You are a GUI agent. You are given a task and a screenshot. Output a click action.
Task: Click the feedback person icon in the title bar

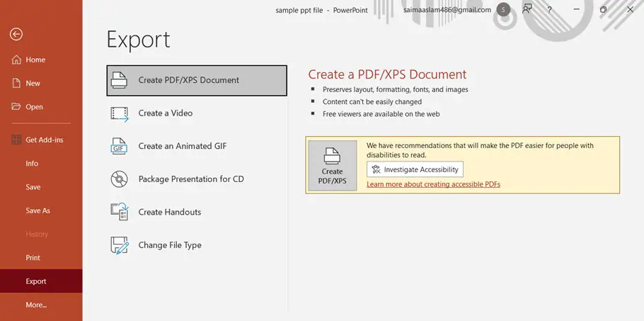[527, 9]
